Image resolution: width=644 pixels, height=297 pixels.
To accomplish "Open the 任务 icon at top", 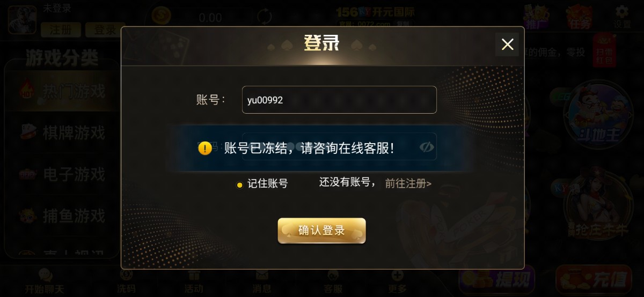I will point(580,17).
